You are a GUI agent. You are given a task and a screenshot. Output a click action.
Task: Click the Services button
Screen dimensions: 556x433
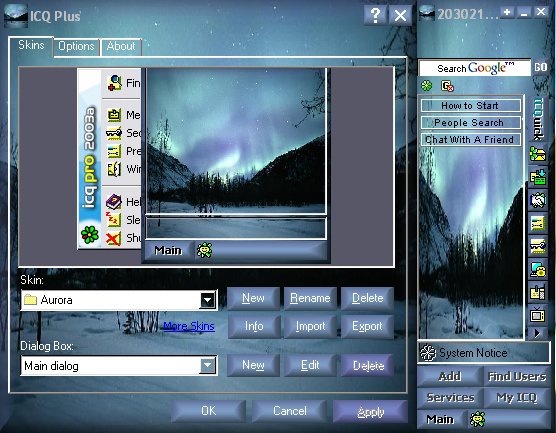[450, 398]
